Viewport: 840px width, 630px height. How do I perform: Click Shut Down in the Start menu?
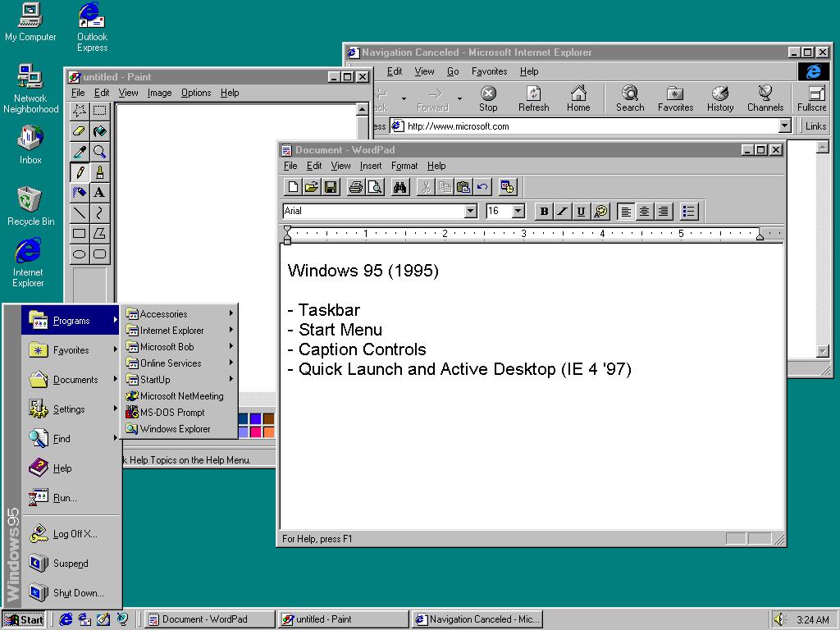pyautogui.click(x=78, y=593)
